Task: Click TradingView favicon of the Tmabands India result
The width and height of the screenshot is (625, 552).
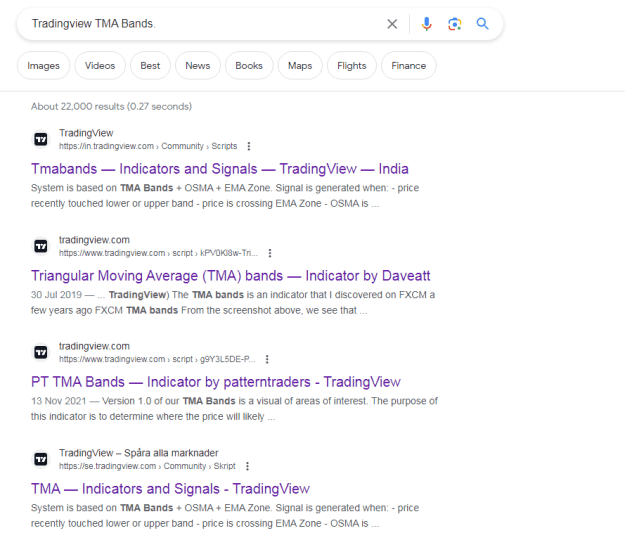Action: pyautogui.click(x=41, y=139)
